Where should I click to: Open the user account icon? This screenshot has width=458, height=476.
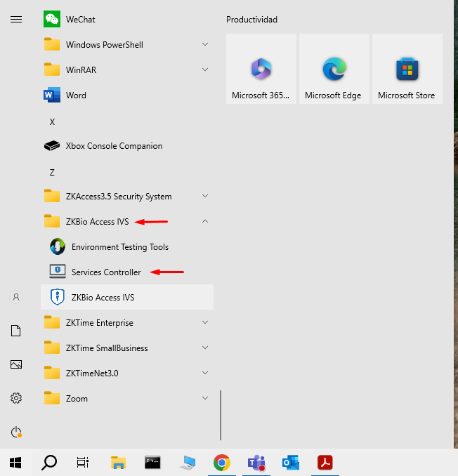coord(16,297)
